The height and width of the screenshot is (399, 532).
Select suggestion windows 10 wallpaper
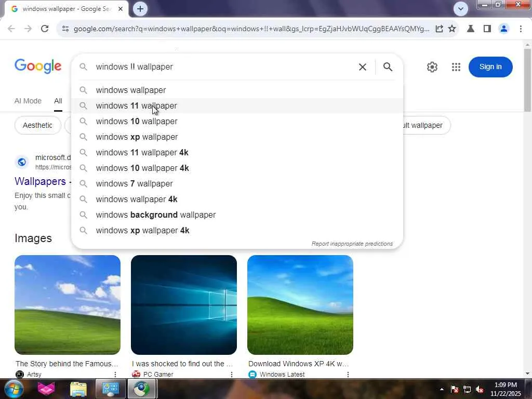pos(237,122)
